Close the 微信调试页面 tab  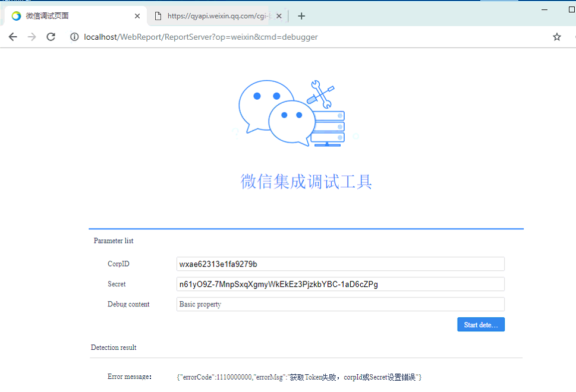coord(137,16)
